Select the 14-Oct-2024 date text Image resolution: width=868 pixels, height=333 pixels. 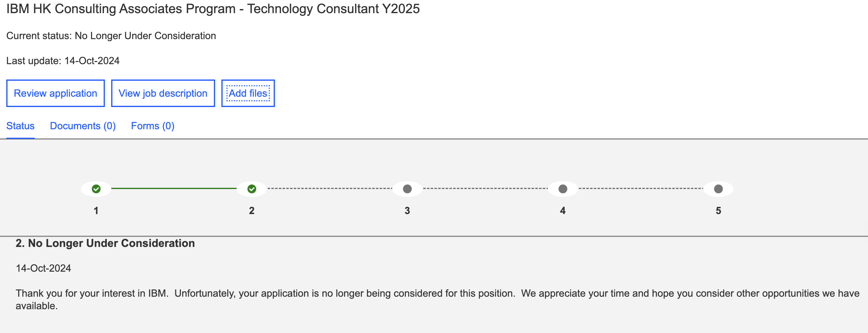44,268
